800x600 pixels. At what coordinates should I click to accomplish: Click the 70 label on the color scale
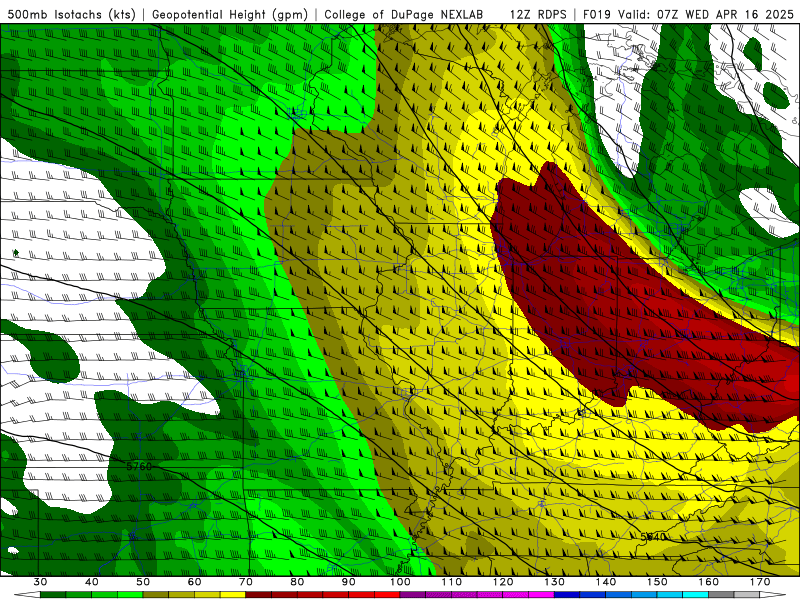246,582
